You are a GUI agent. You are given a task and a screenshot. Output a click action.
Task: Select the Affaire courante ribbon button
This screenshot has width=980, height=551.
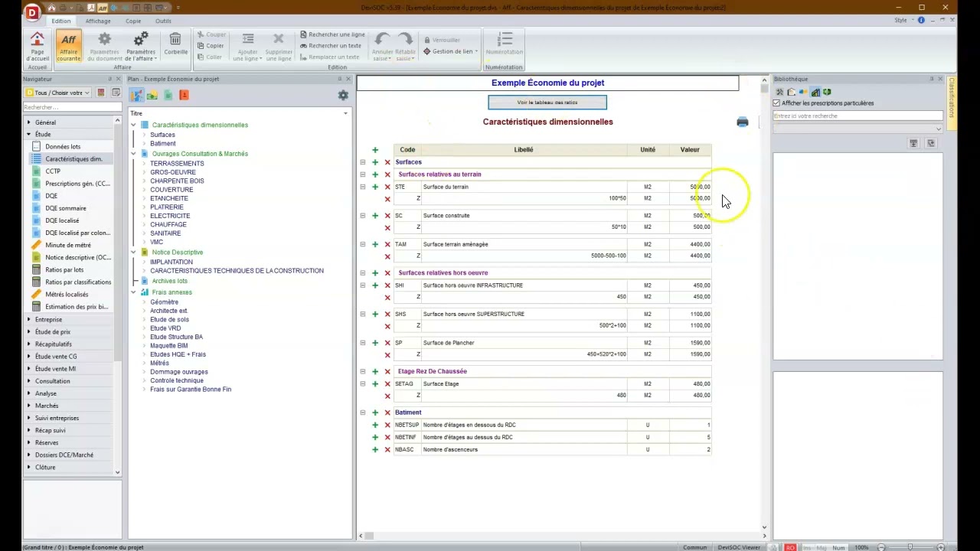click(x=68, y=47)
